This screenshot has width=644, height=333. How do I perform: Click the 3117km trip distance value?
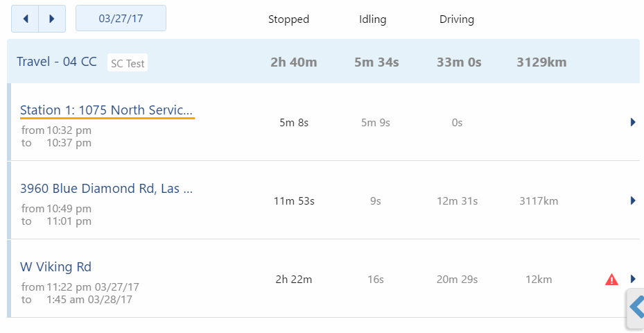539,201
